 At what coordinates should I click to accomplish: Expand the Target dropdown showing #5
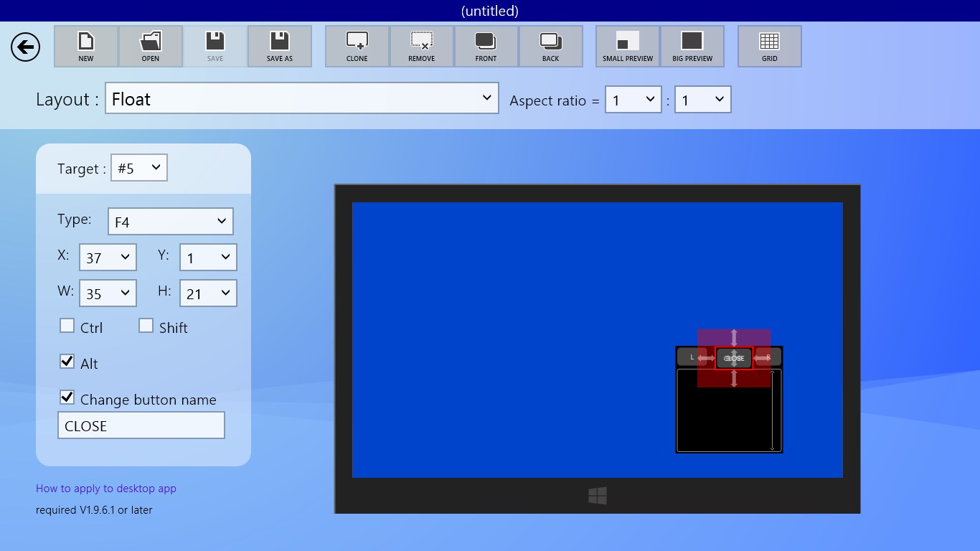(139, 168)
